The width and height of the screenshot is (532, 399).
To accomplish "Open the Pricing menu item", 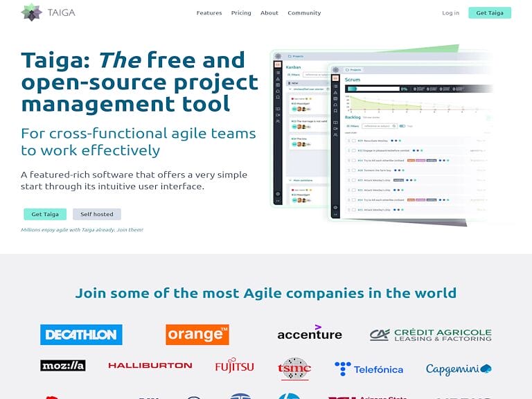I will click(241, 12).
